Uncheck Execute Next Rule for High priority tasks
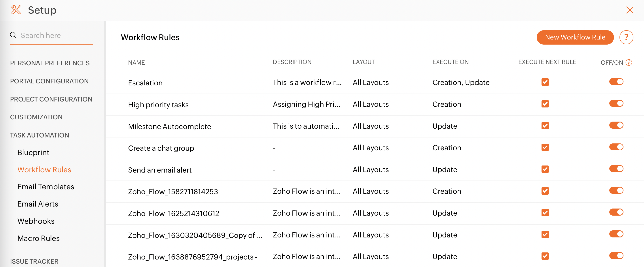 [x=545, y=104]
